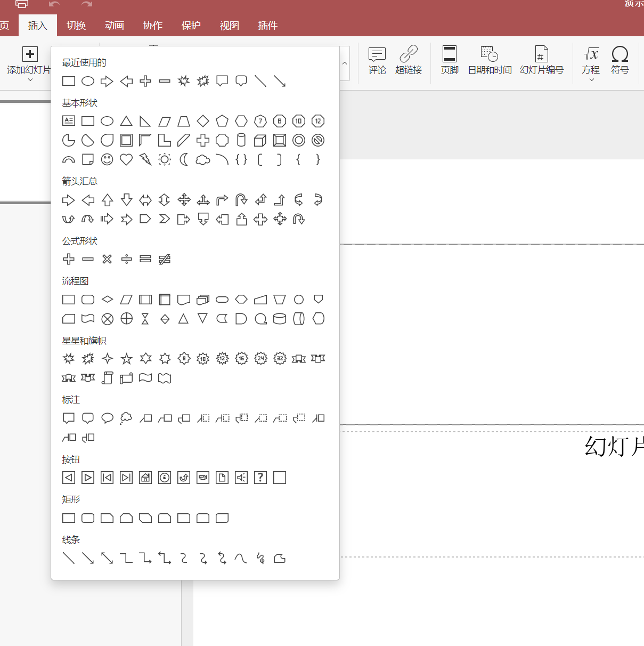Click the add slide plus icon

(x=30, y=54)
